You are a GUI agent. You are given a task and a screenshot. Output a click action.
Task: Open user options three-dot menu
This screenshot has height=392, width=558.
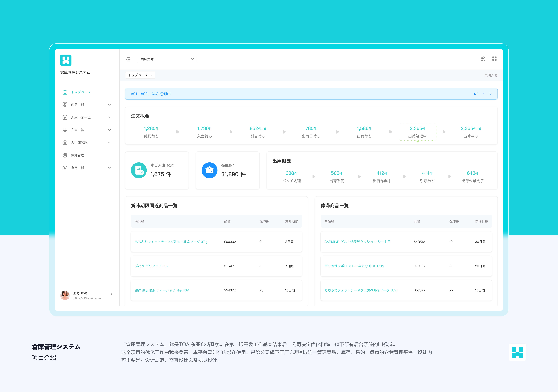point(112,293)
